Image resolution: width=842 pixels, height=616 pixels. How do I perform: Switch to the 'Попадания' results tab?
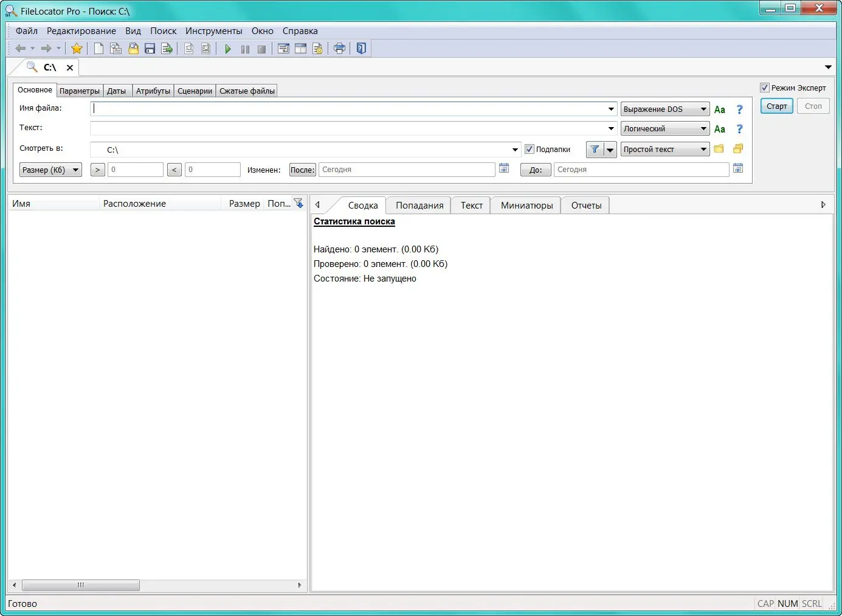pyautogui.click(x=419, y=206)
